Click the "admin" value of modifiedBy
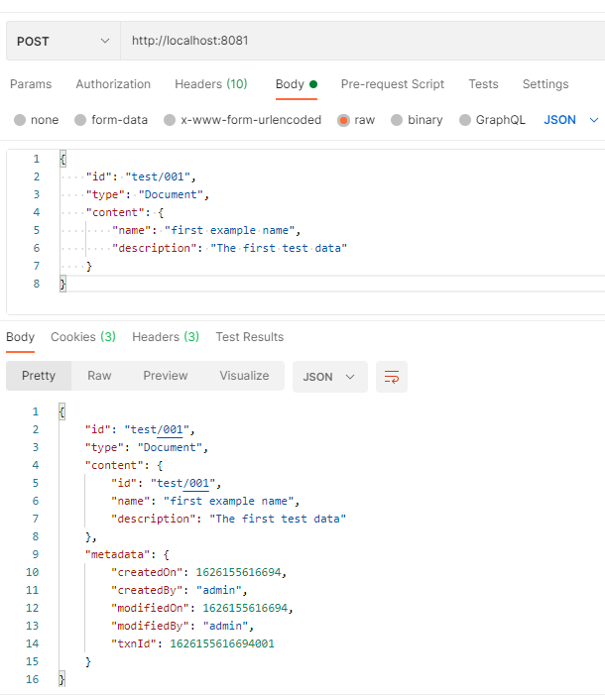The image size is (605, 700). pyautogui.click(x=225, y=626)
